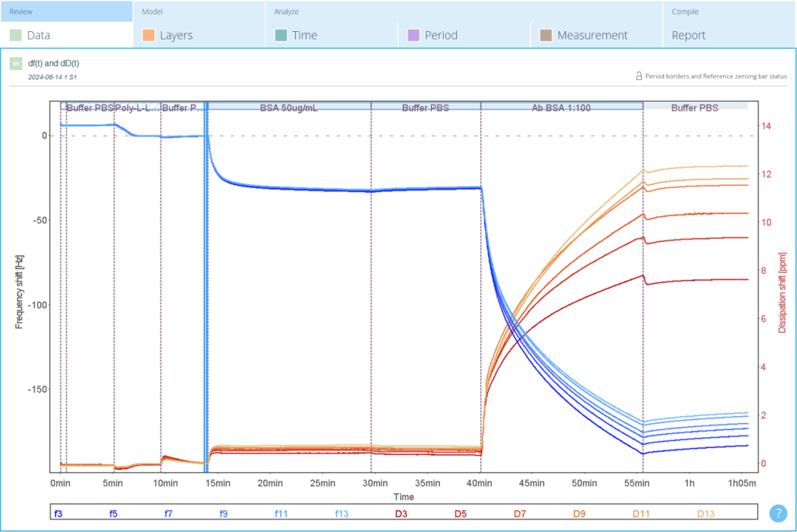The width and height of the screenshot is (797, 532).
Task: Click the teal Time square icon
Action: 281,35
